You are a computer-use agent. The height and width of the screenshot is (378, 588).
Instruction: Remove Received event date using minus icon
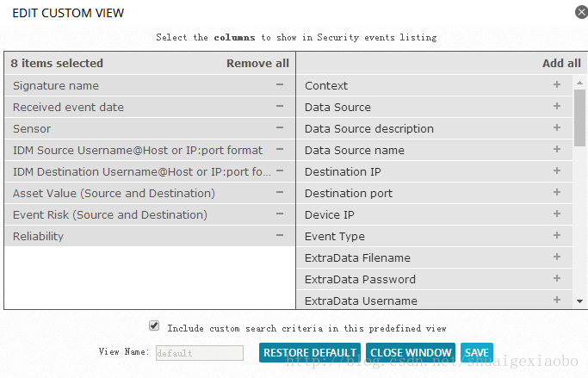tap(280, 107)
